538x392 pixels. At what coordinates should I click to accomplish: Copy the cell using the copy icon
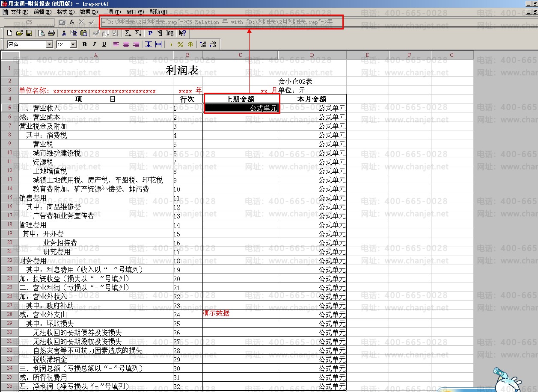[74, 33]
